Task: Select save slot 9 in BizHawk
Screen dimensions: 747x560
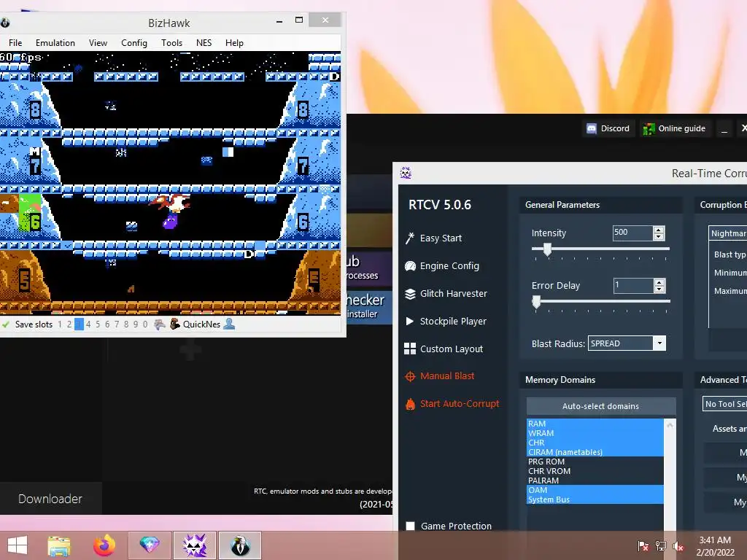Action: click(136, 324)
